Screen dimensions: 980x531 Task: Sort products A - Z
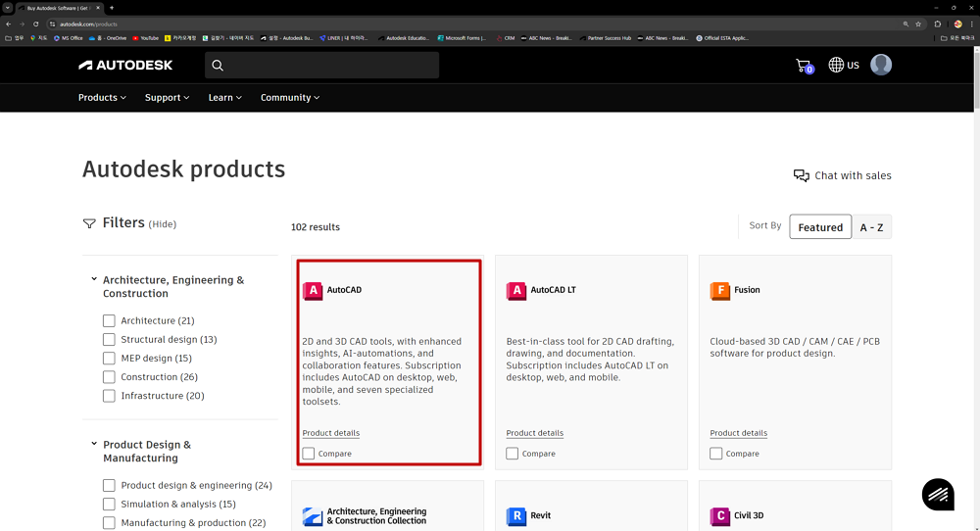click(871, 227)
